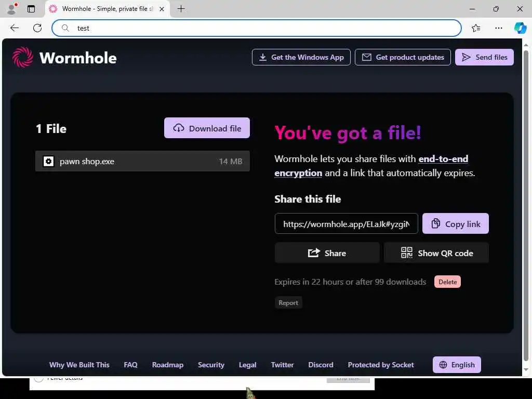Reload the page with refresh icon

[x=37, y=28]
